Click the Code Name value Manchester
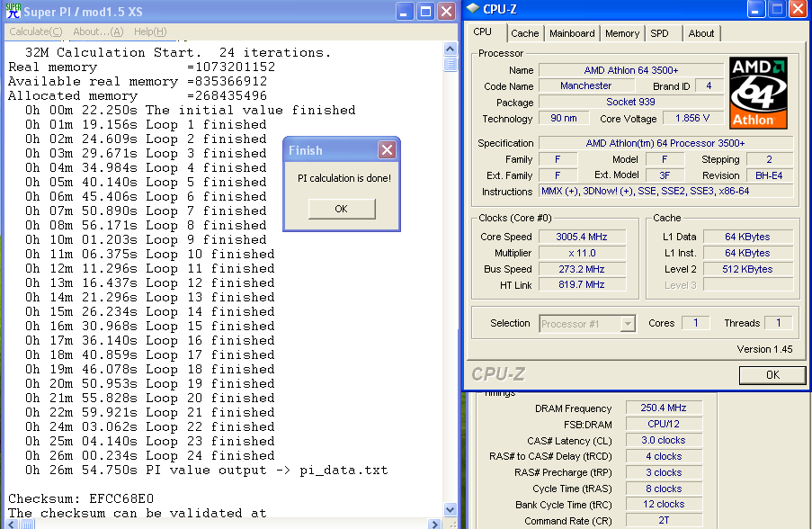Screen dimensions: 812x529 click(x=586, y=85)
